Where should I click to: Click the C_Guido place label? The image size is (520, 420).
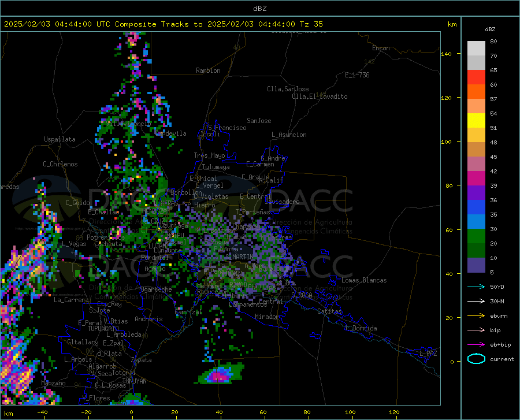(77, 203)
